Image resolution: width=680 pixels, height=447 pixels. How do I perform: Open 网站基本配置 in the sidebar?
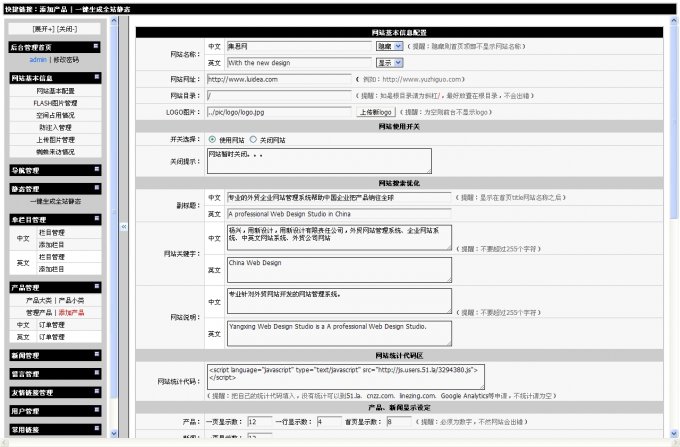[x=56, y=91]
